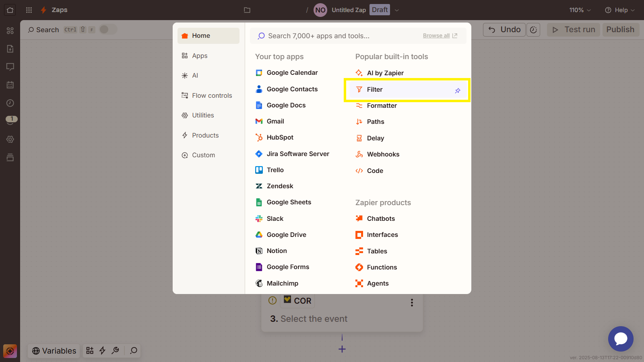Choose the Formatter tool
This screenshot has width=644, height=362.
tap(376, 106)
